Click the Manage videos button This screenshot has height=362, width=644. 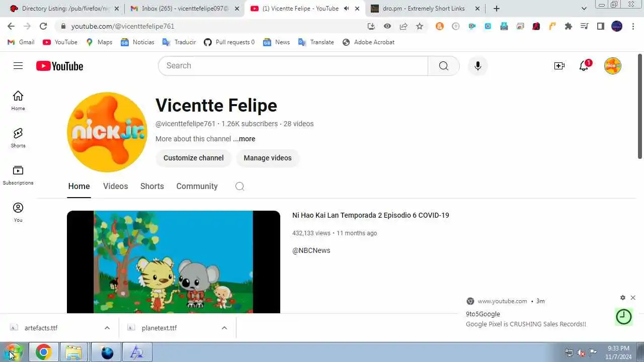268,158
